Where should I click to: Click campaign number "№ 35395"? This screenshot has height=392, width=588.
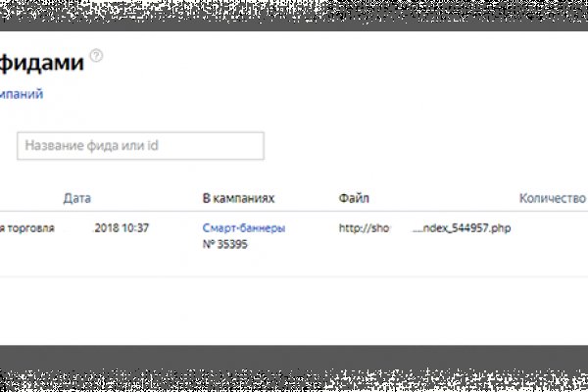click(x=224, y=244)
